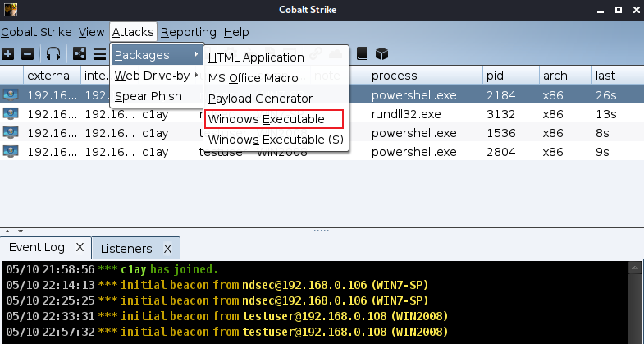This screenshot has width=644, height=344.
Task: Select Spear Phish in the Attacks menu
Action: point(157,96)
